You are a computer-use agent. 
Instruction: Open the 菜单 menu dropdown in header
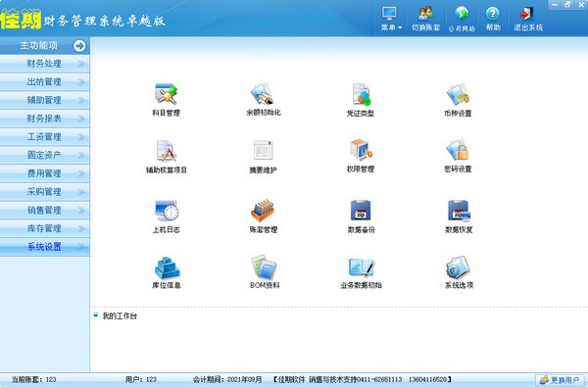pyautogui.click(x=391, y=19)
